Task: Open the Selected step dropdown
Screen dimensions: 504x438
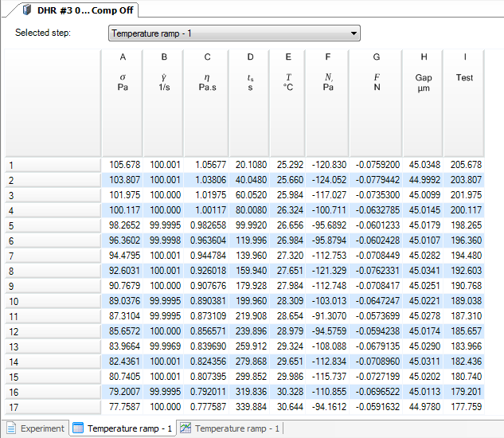Action: pyautogui.click(x=234, y=33)
